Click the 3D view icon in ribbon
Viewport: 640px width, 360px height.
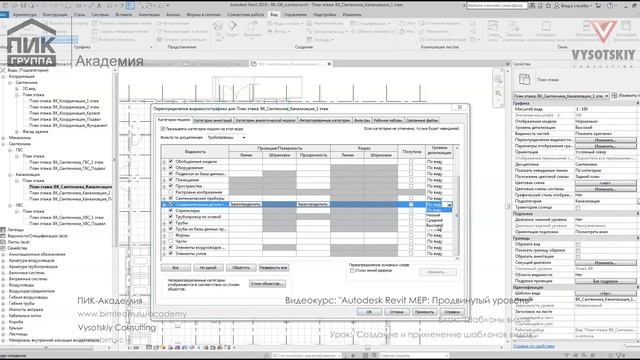click(x=218, y=27)
